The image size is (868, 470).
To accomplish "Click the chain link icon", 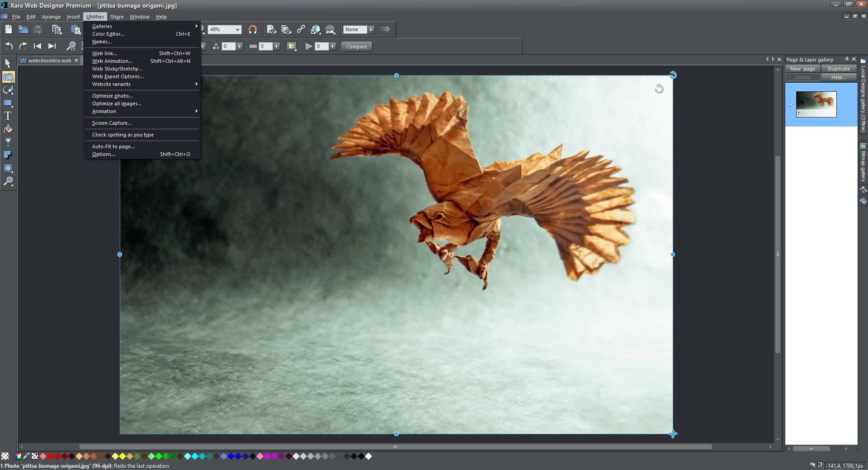I will tap(301, 29).
